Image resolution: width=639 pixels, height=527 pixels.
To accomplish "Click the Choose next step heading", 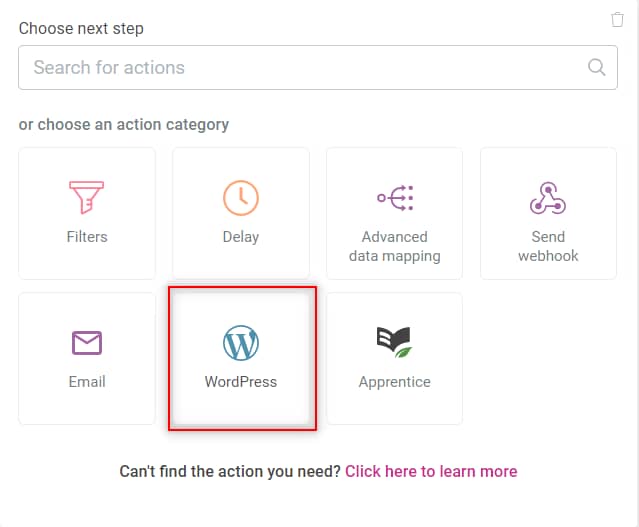I will 81,29.
